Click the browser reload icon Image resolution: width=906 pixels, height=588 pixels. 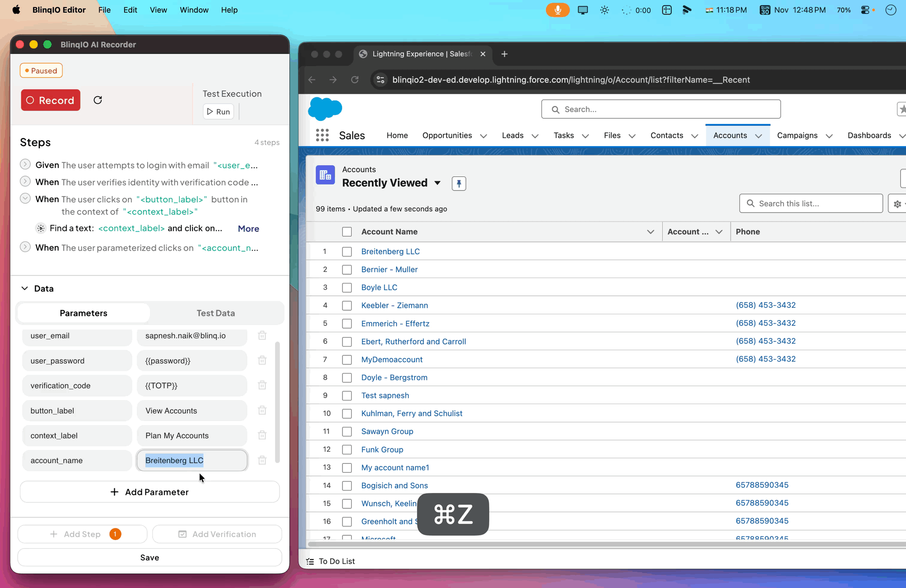click(x=355, y=80)
